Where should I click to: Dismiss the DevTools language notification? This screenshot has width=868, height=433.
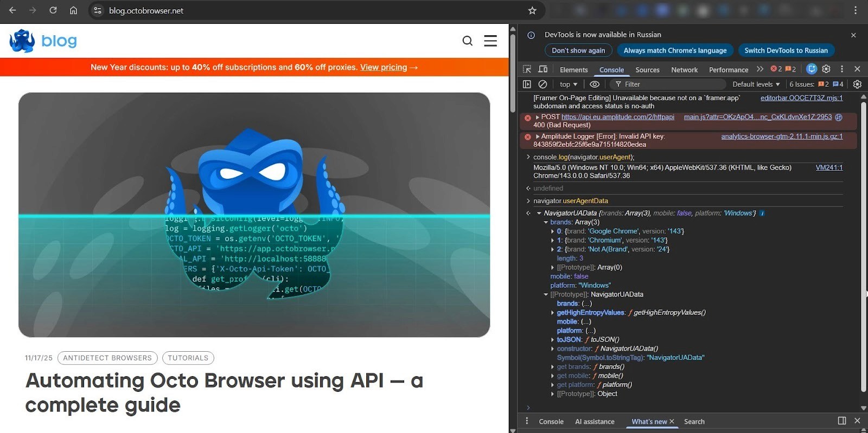tap(853, 35)
